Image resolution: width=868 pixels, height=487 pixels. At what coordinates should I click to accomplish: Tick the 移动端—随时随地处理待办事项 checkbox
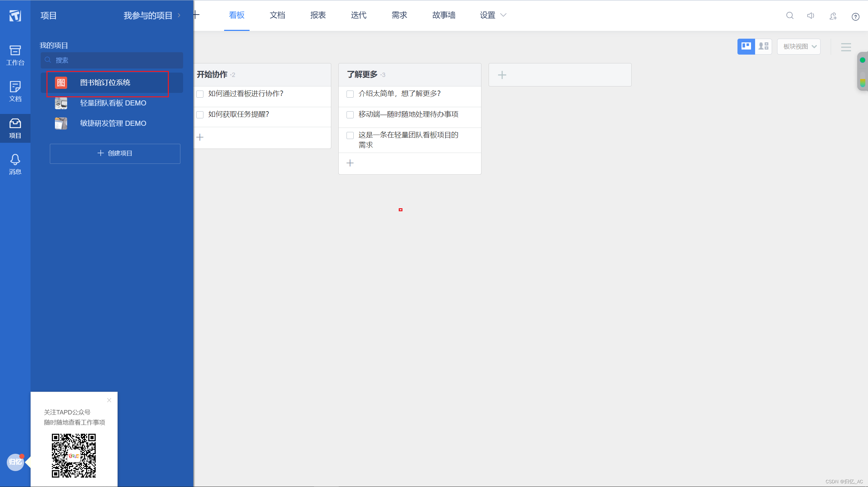point(350,115)
